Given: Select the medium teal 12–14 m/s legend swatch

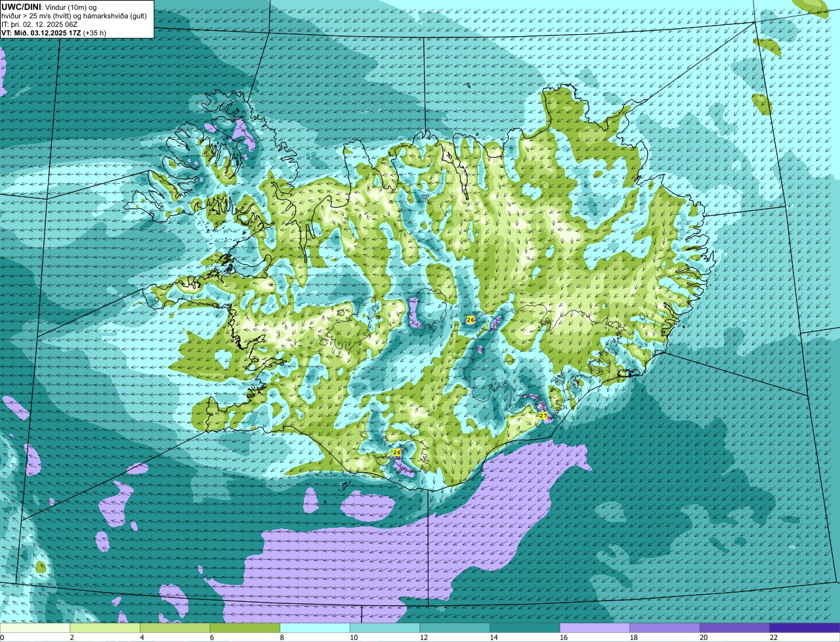Looking at the screenshot, I should coord(455,628).
